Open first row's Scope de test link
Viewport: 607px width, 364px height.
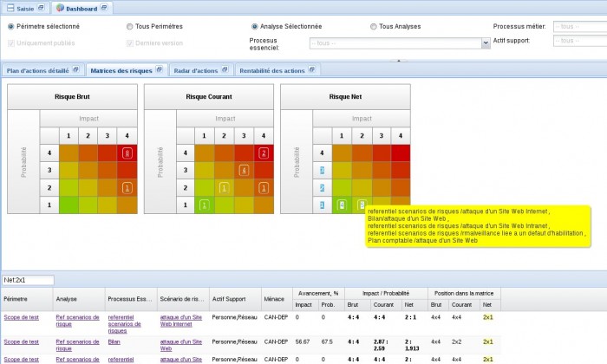tap(22, 317)
